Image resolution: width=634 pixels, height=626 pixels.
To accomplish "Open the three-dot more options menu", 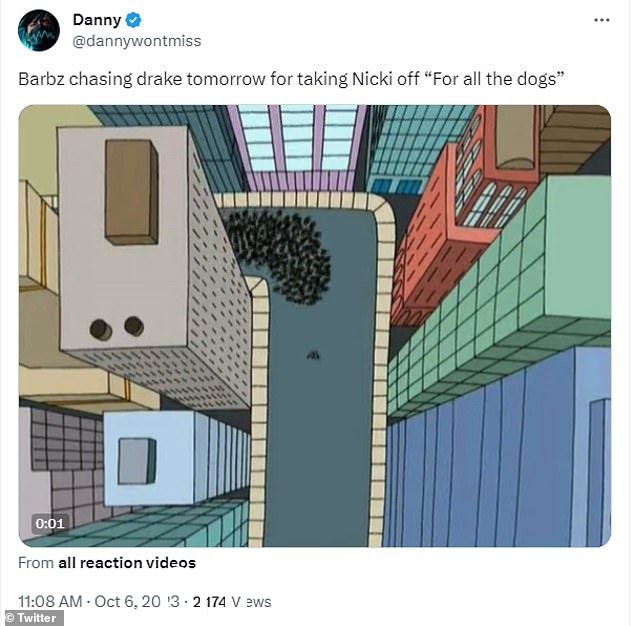I will 602,20.
